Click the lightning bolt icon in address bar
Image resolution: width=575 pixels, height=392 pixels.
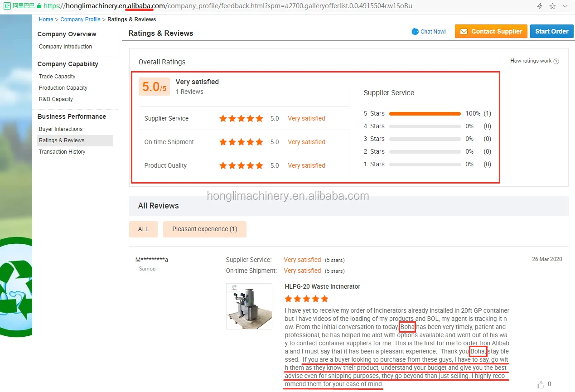click(x=540, y=6)
